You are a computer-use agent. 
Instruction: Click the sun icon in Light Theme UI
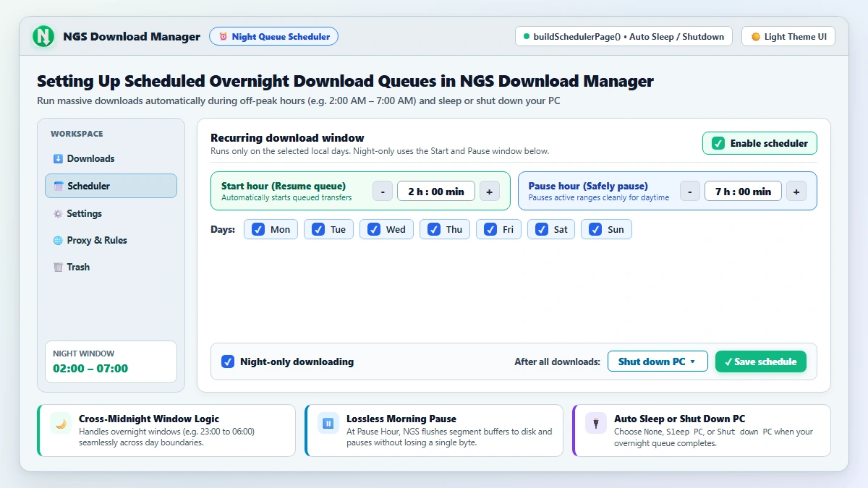point(755,36)
